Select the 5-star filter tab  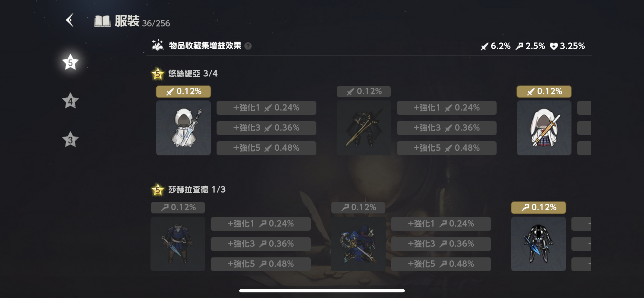[x=70, y=62]
